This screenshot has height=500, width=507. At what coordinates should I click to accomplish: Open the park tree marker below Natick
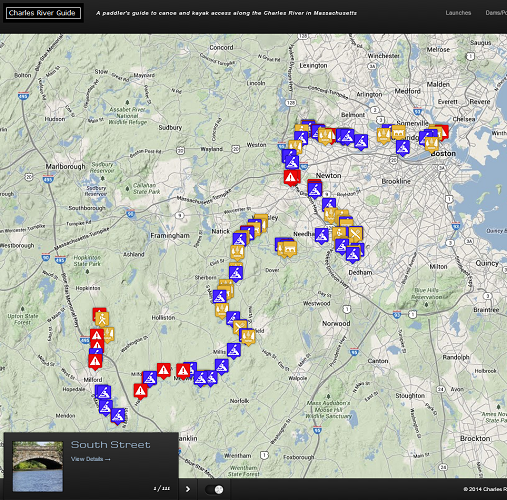pyautogui.click(x=237, y=252)
